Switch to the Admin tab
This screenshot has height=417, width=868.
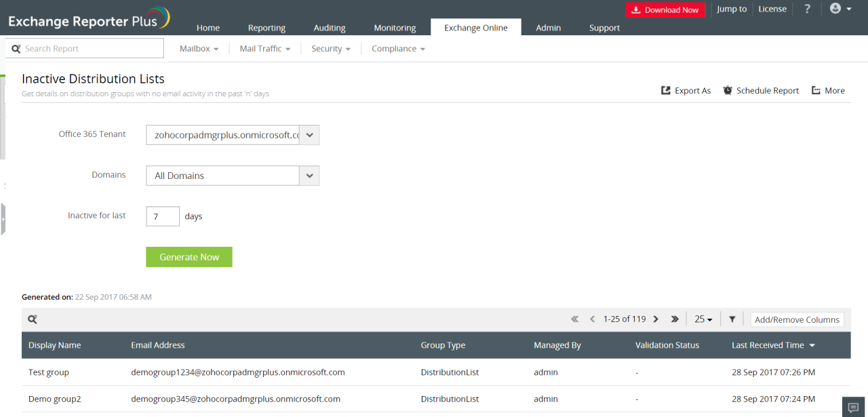point(549,28)
